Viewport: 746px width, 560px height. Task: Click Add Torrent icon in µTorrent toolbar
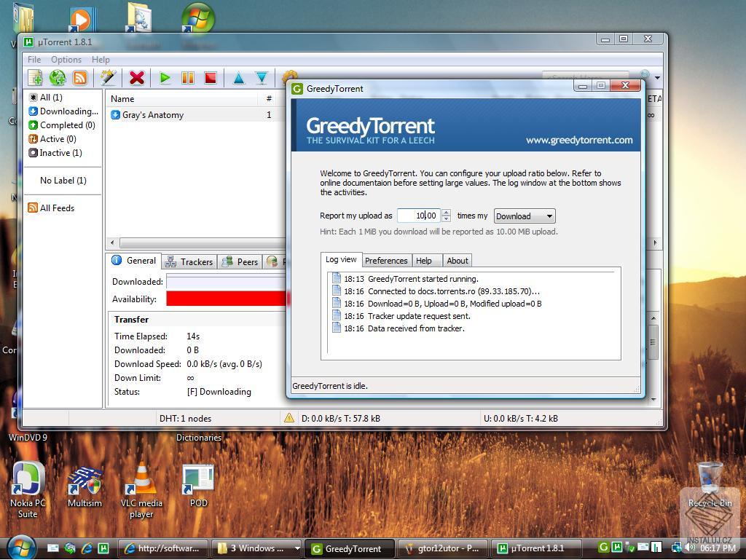[x=35, y=77]
